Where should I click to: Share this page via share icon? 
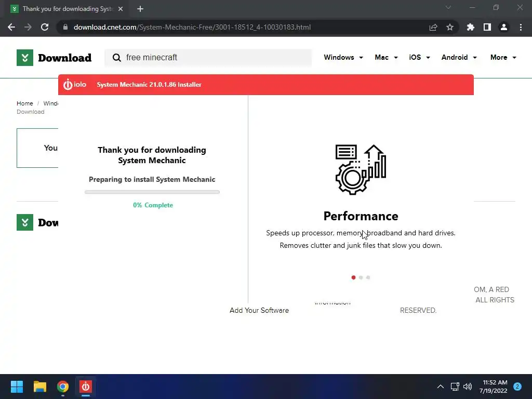(x=433, y=27)
